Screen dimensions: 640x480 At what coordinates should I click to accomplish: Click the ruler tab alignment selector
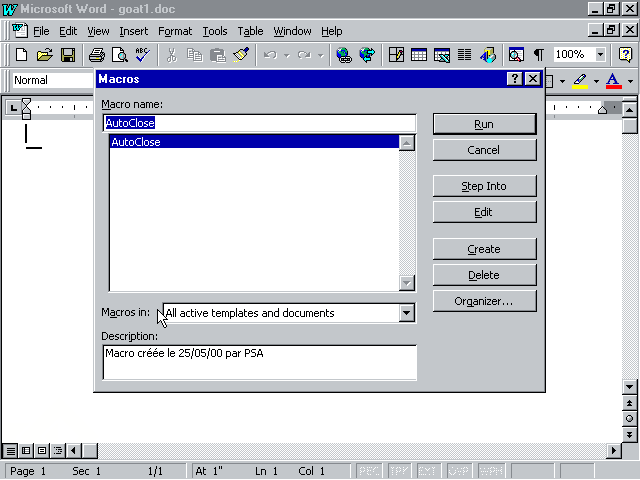point(13,108)
